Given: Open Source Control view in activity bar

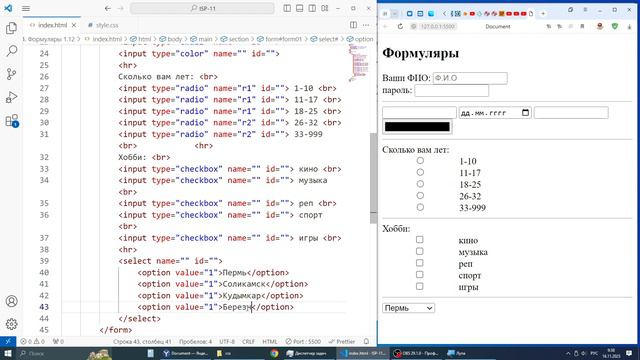Looking at the screenshot, I should [11, 74].
